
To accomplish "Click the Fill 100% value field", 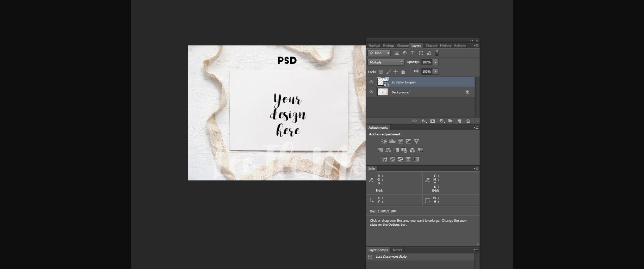I will [x=427, y=72].
